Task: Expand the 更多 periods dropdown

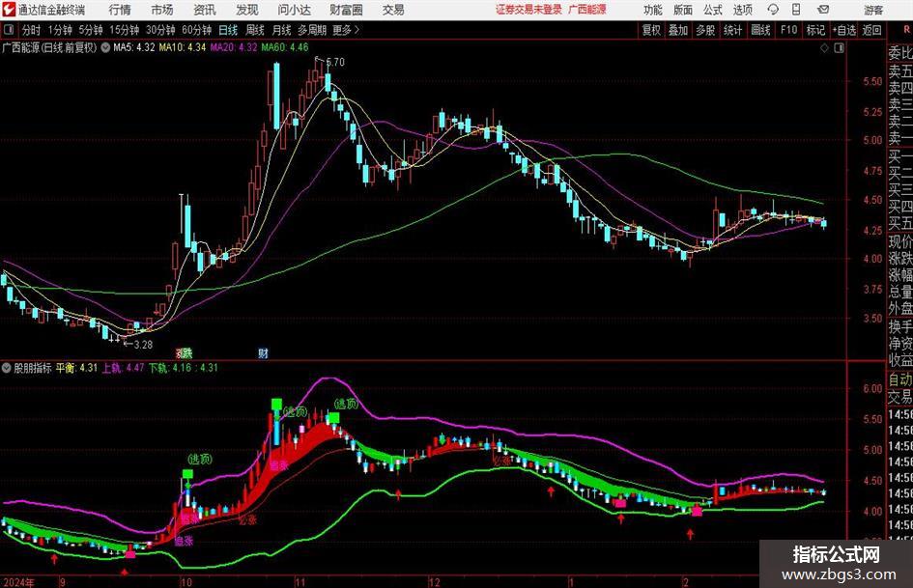Action: tap(346, 30)
